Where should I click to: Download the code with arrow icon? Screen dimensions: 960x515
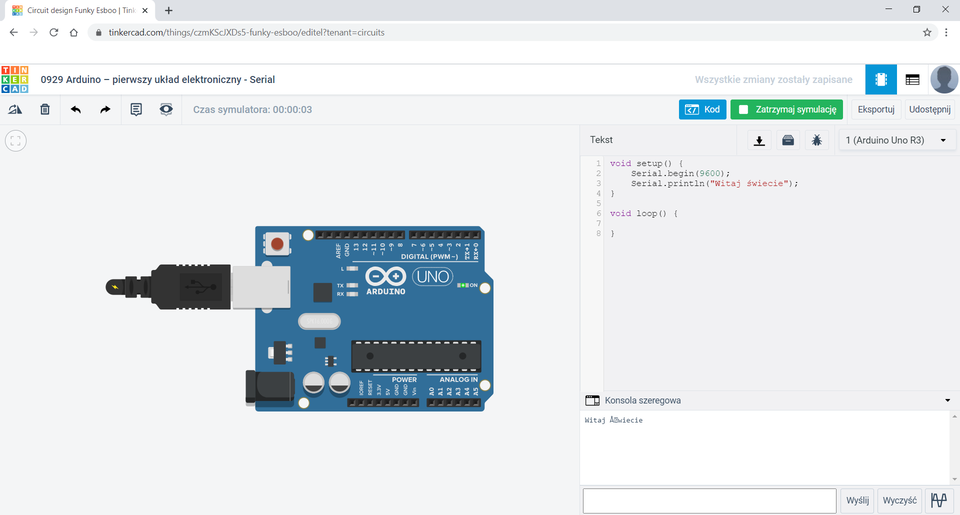pyautogui.click(x=759, y=140)
